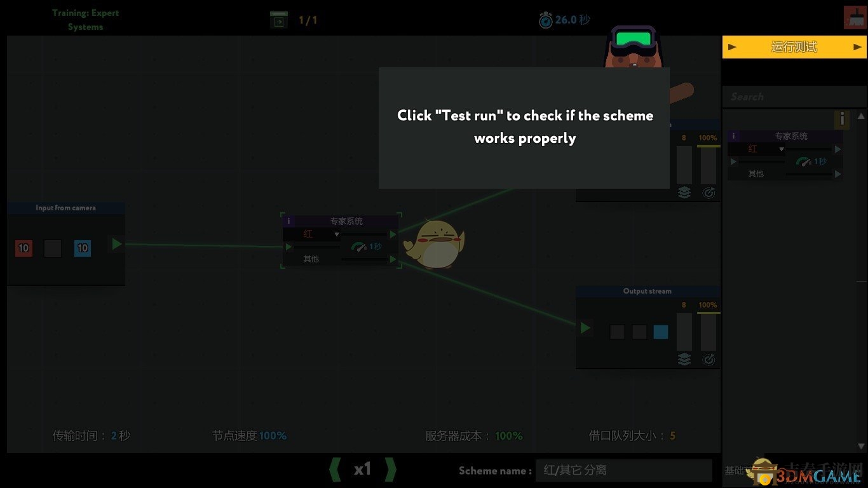Viewport: 868px width, 488px height.
Task: Click the input arrow of lower Output stream
Action: 585,328
